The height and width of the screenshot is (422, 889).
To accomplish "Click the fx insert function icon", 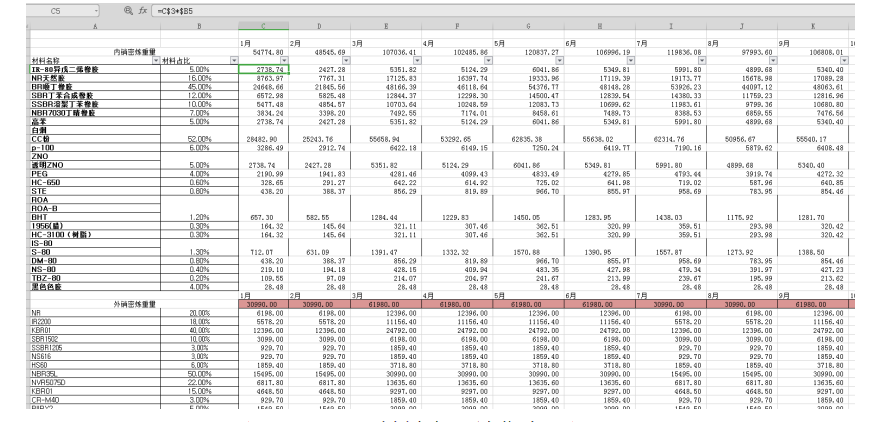I will pos(143,10).
